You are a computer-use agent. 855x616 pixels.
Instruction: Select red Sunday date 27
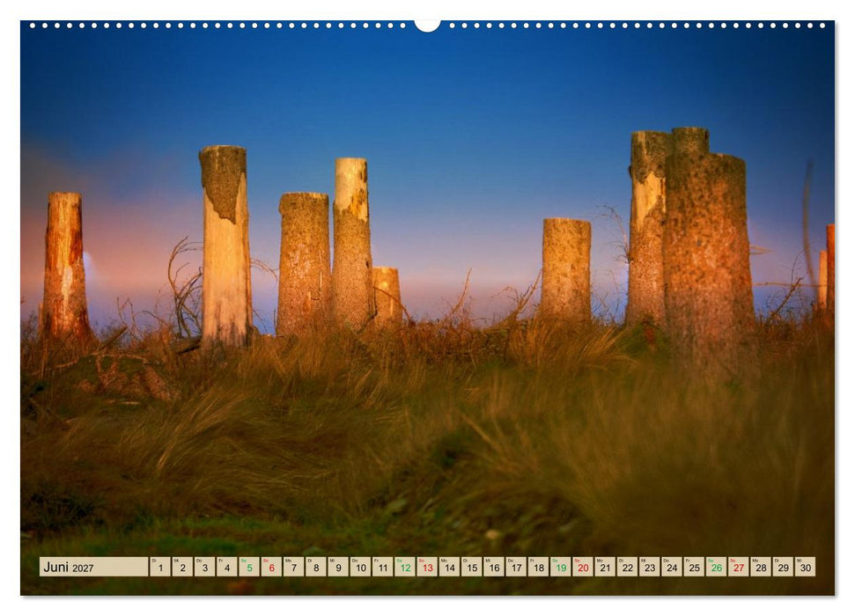(739, 567)
